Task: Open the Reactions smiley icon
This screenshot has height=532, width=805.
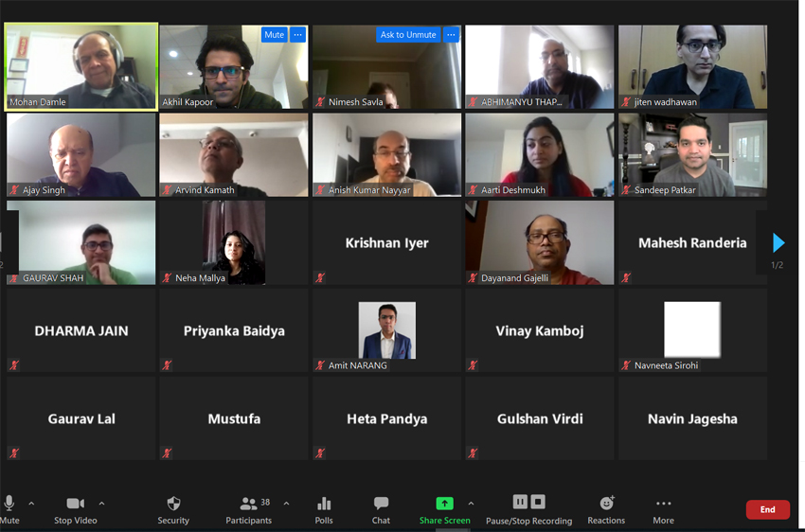Action: click(607, 503)
